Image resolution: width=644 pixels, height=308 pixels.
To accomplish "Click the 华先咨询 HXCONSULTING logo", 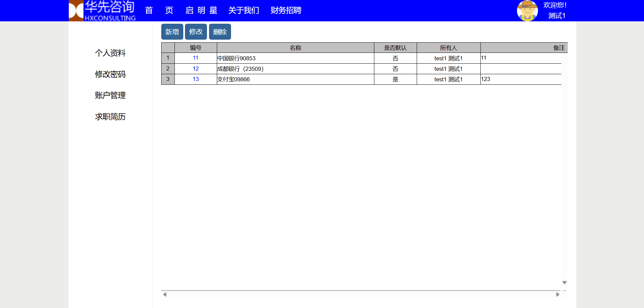I will click(x=102, y=11).
